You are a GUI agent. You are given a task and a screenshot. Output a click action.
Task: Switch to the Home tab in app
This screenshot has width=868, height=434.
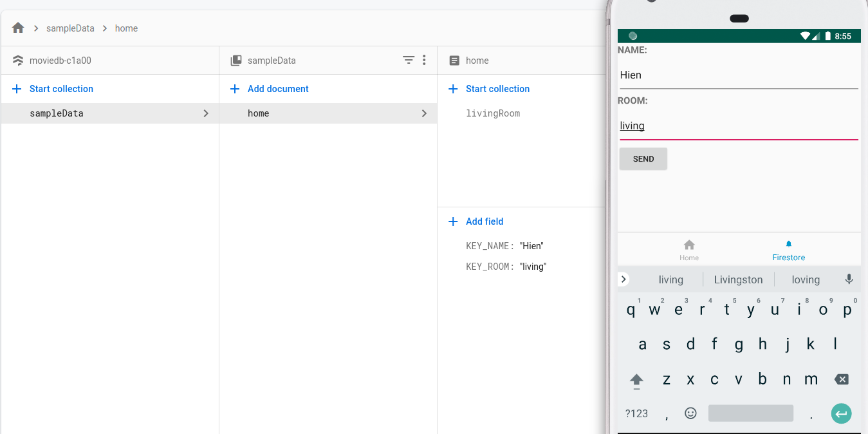point(689,250)
